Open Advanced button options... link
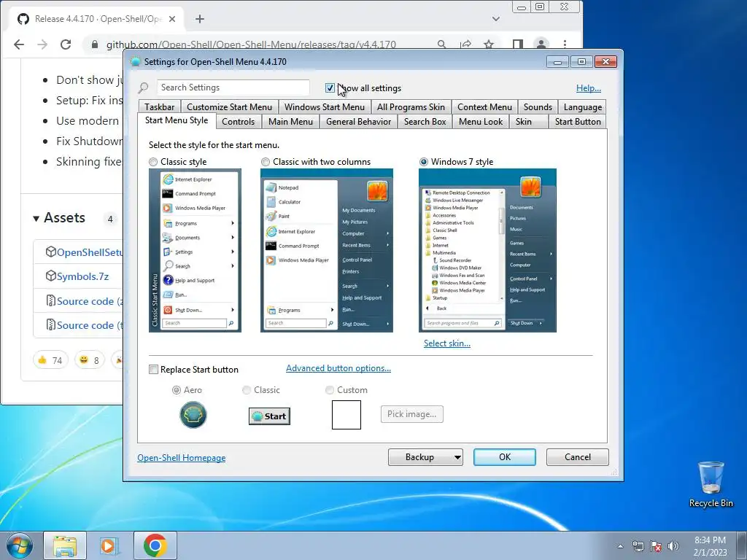 (x=338, y=368)
